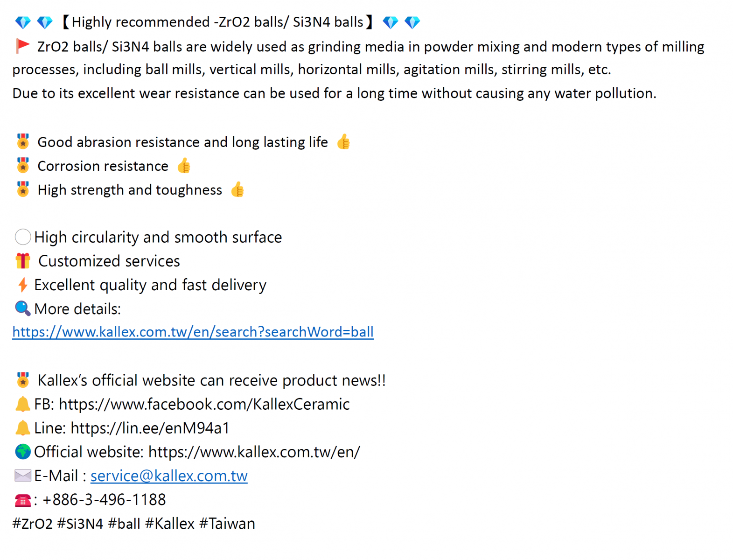The height and width of the screenshot is (560, 733).
Task: Click the red telephone icon
Action: click(x=22, y=500)
